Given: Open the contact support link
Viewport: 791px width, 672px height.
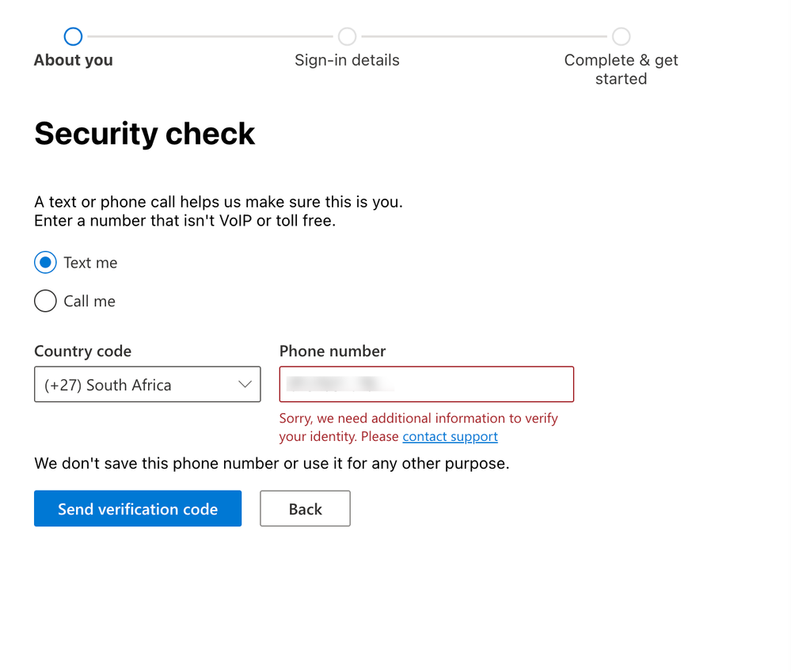Looking at the screenshot, I should (x=450, y=437).
